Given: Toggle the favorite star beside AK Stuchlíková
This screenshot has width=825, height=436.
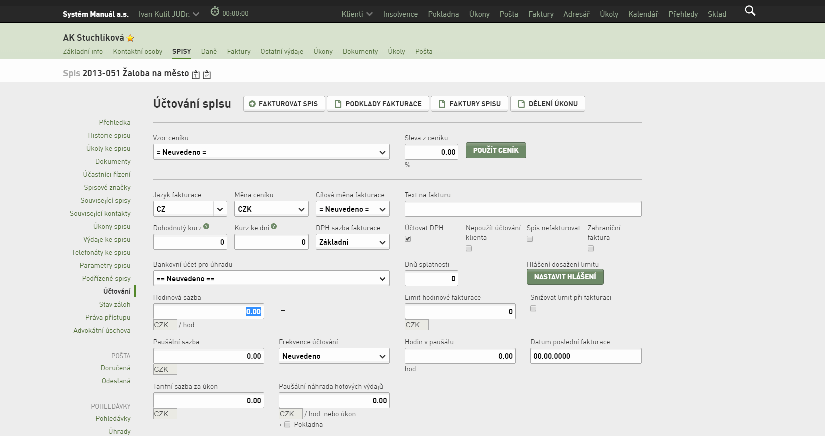Looking at the screenshot, I should (x=130, y=38).
